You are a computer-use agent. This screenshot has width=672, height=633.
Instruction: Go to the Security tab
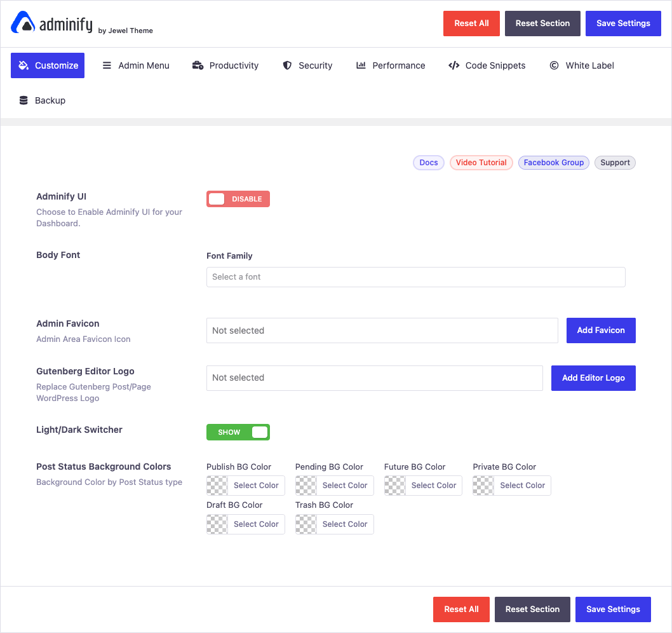click(x=307, y=65)
